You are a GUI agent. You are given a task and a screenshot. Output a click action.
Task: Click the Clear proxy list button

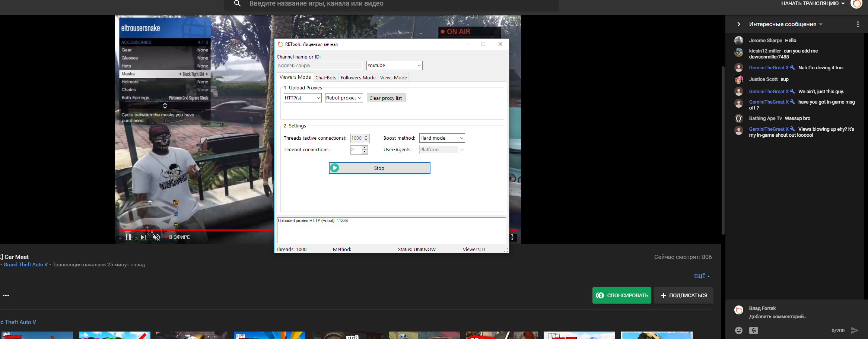coord(386,98)
